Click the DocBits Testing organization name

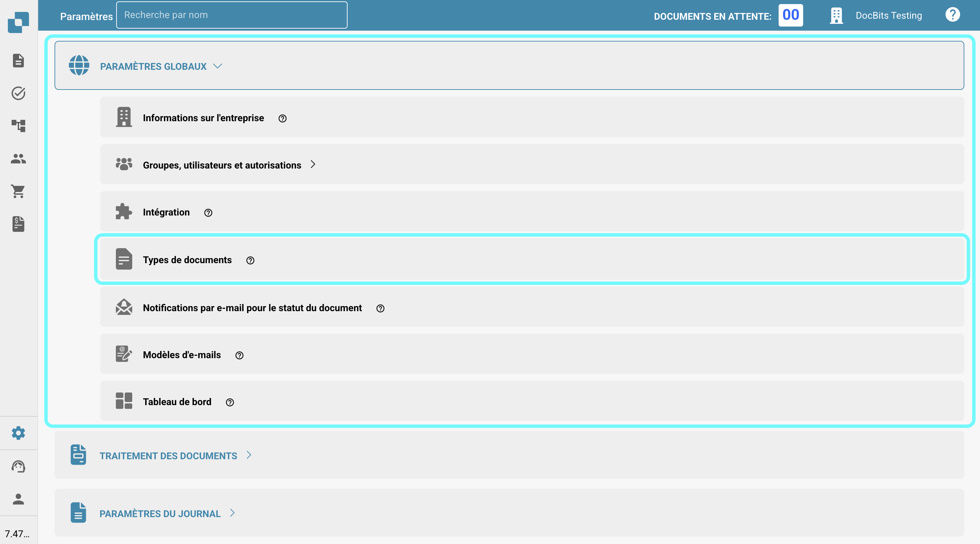pos(888,16)
